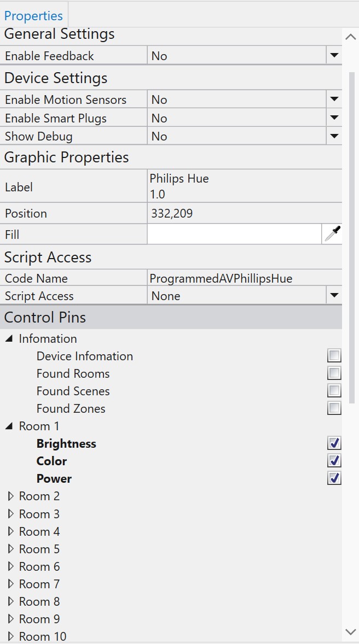Select the Found Rooms row label
Viewport: 359px width, 644px height.
(x=73, y=374)
